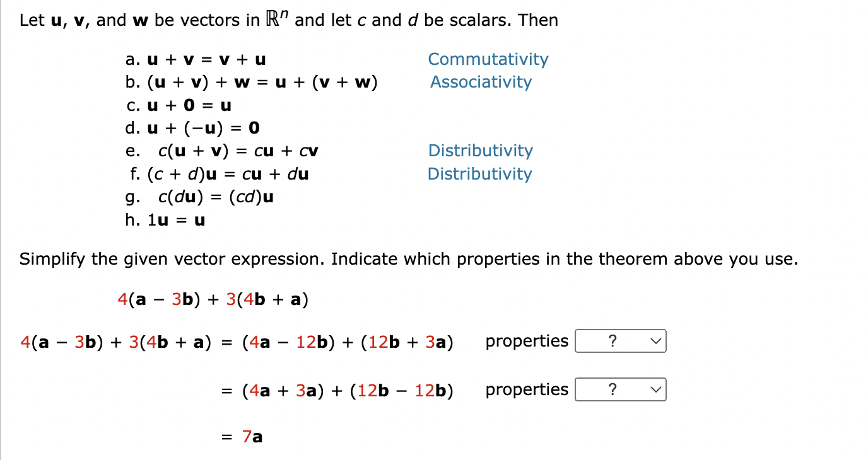Click the question mark in the second properties box
The image size is (868, 460).
pos(611,389)
